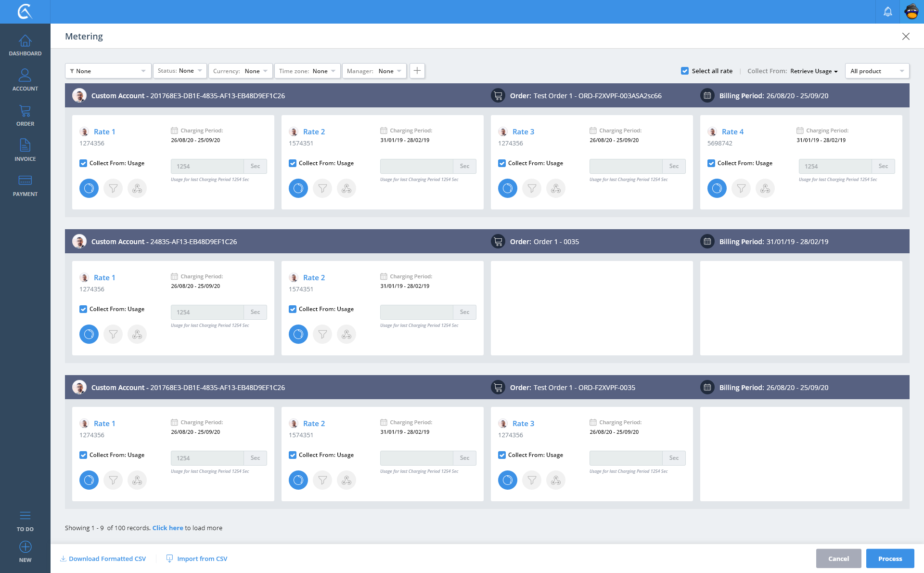Image resolution: width=924 pixels, height=573 pixels.
Task: Click the Process button
Action: pos(890,559)
